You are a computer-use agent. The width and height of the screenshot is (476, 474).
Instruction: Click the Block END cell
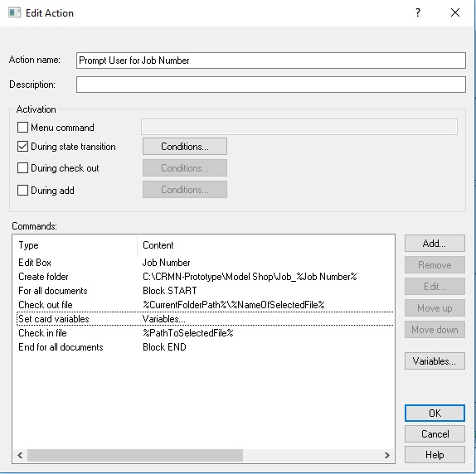[x=164, y=347]
